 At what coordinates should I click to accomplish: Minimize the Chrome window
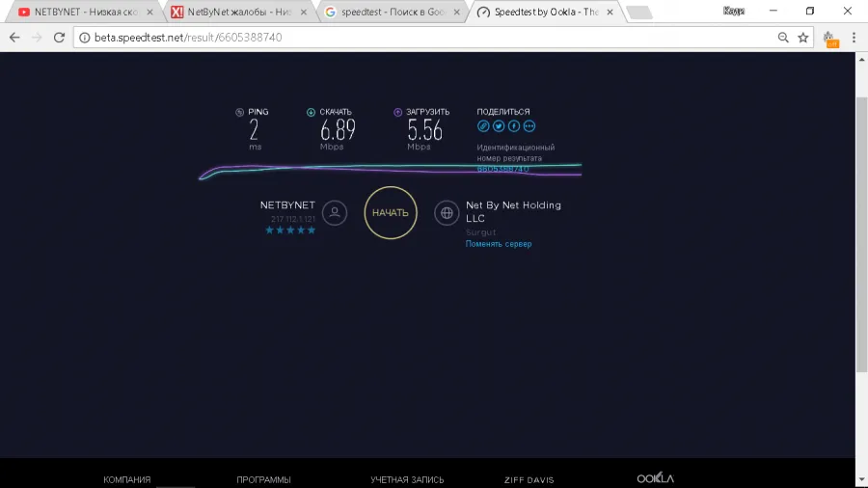[x=773, y=11]
